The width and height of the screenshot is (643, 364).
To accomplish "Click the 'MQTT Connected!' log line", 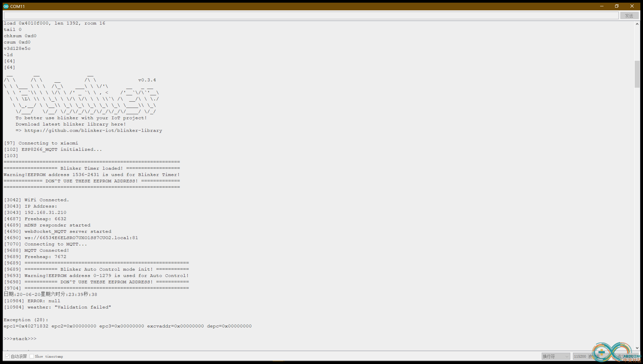I will tap(37, 250).
